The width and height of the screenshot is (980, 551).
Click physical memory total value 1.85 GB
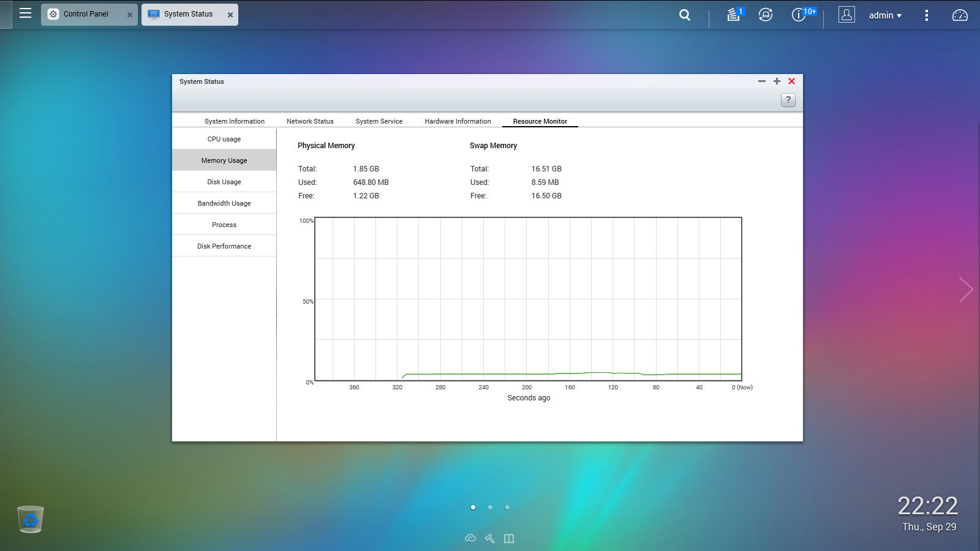[x=366, y=169]
